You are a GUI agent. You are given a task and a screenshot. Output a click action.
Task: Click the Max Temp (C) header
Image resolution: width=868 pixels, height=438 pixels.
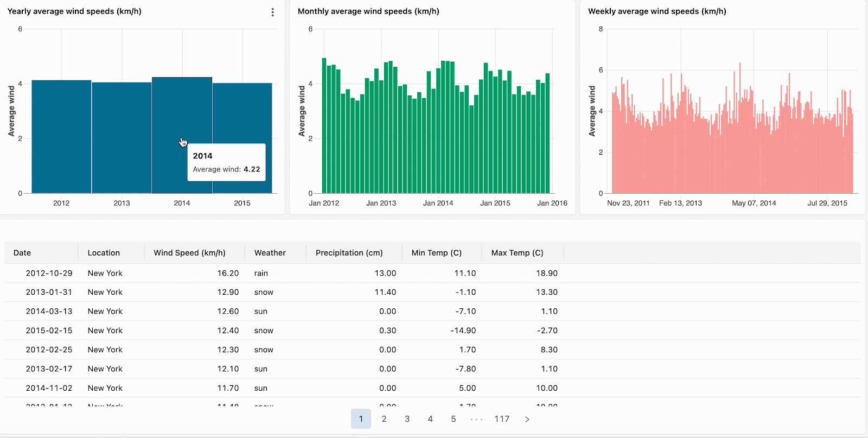point(517,253)
